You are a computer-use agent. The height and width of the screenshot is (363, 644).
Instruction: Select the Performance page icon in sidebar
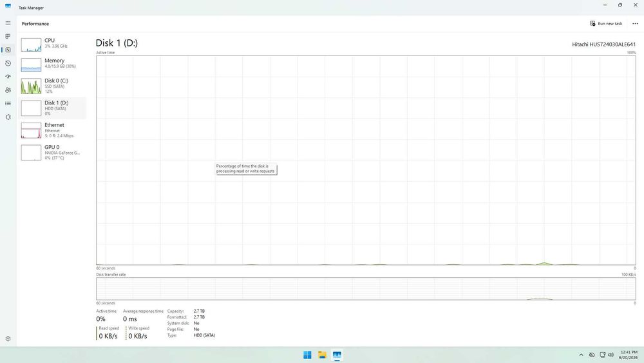click(x=8, y=50)
